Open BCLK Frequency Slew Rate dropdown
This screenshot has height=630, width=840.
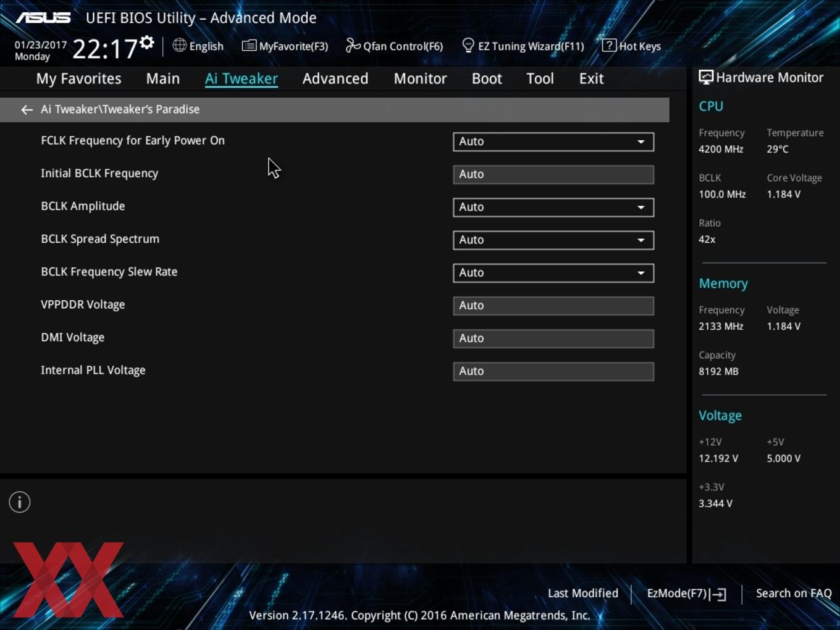pos(553,272)
